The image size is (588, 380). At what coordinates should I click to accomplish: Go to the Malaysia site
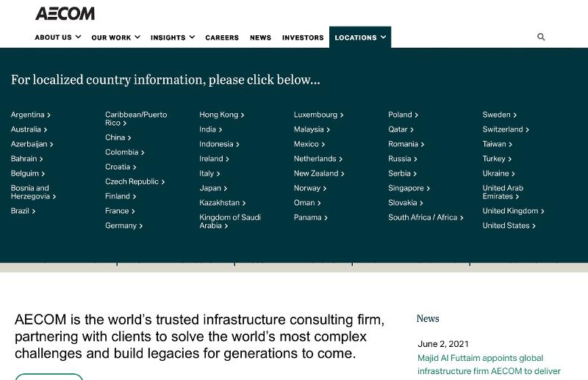312,129
